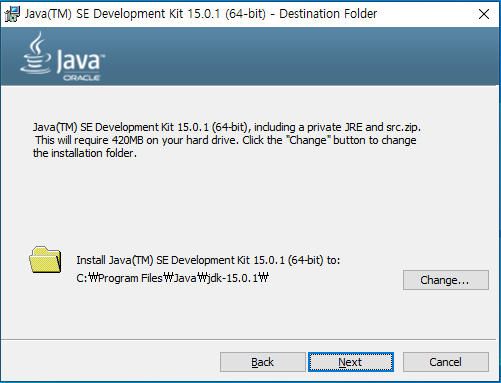
Task: Open the Change... destination folder dialog
Action: (x=446, y=280)
